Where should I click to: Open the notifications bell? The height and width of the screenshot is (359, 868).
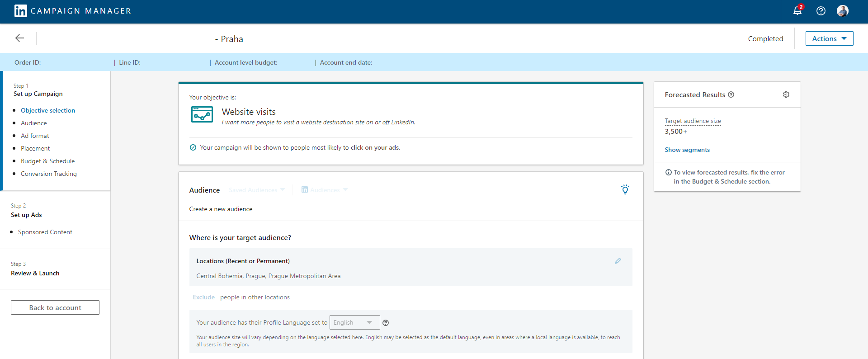(797, 11)
